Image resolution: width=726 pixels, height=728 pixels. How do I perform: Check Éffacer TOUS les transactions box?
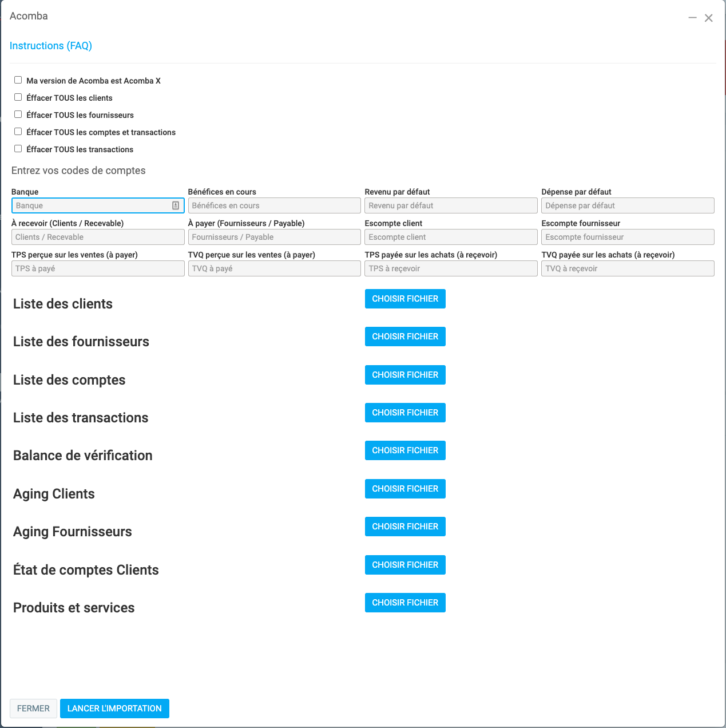click(18, 149)
